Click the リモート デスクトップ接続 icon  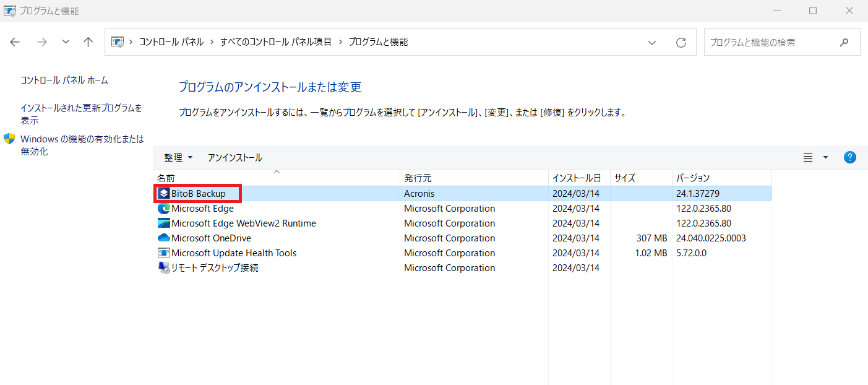(164, 268)
